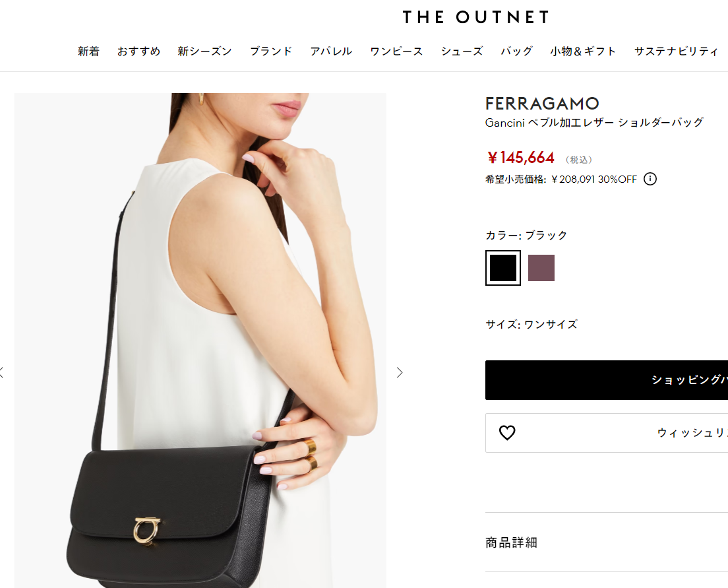This screenshot has height=588, width=728.
Task: Show next product image with right arrow
Action: (400, 372)
